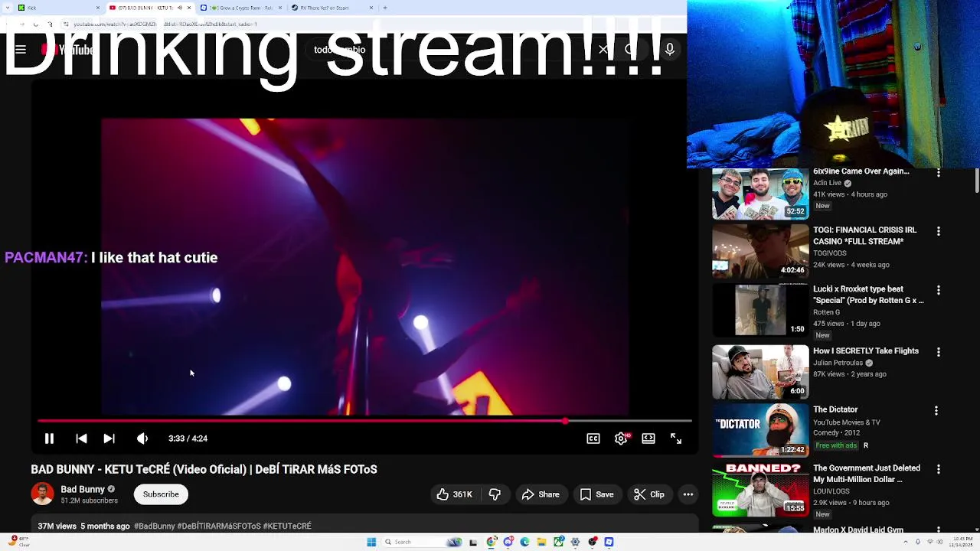Click the video title text
The image size is (980, 551).
pyautogui.click(x=204, y=469)
